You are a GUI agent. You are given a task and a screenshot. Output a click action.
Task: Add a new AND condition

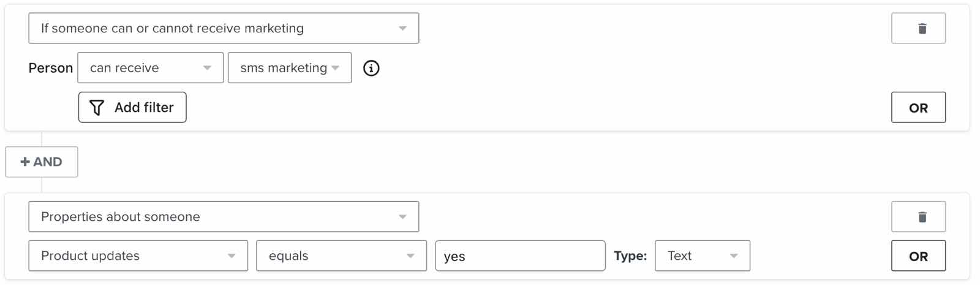click(42, 162)
